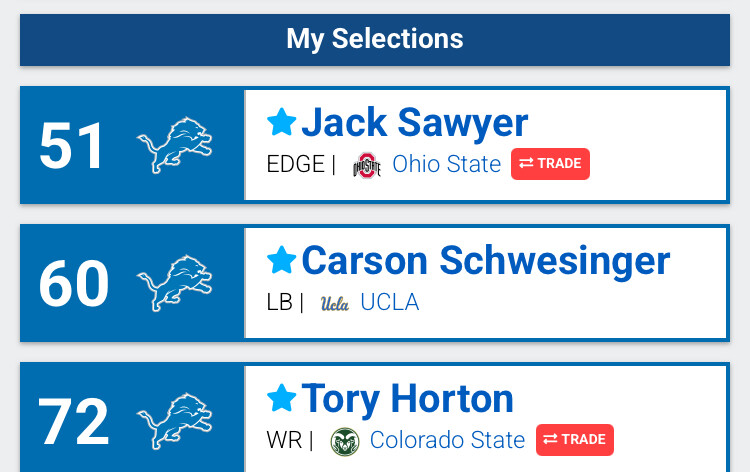Screen dimensions: 750x472
Task: Click the Lions logo on pick 72
Action: pos(175,422)
